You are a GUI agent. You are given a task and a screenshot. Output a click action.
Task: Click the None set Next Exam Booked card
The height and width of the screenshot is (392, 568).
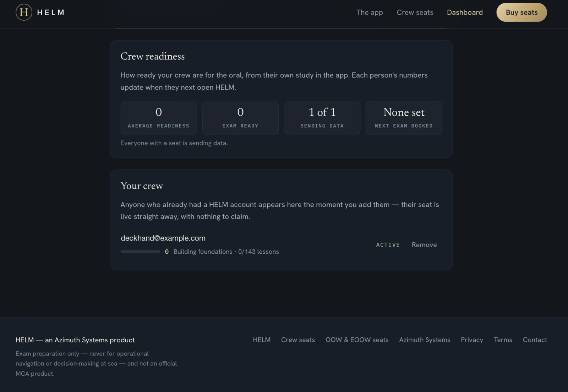click(x=404, y=118)
